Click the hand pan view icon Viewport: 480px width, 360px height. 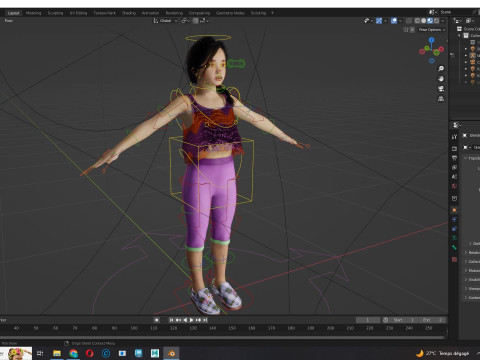pyautogui.click(x=441, y=79)
